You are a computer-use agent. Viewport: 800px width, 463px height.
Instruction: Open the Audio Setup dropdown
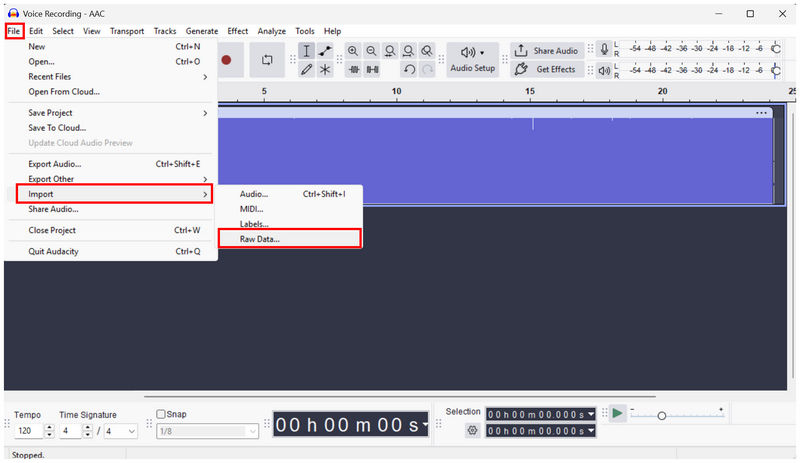point(472,60)
